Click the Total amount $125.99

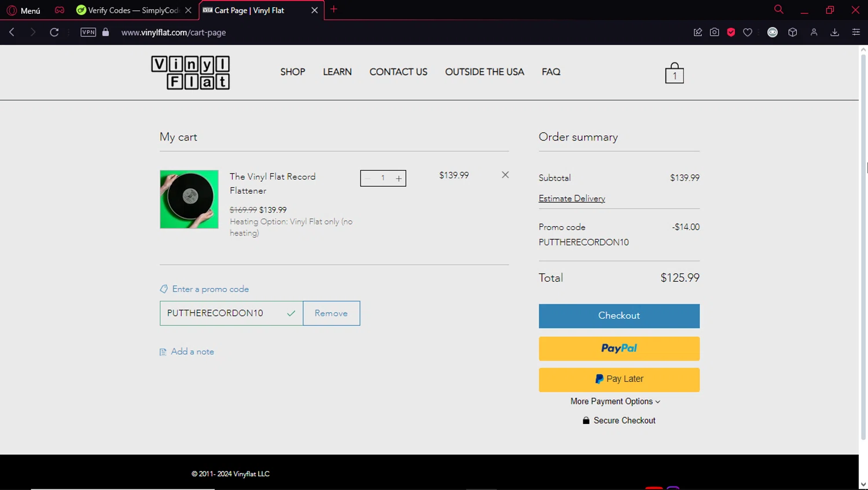(680, 278)
